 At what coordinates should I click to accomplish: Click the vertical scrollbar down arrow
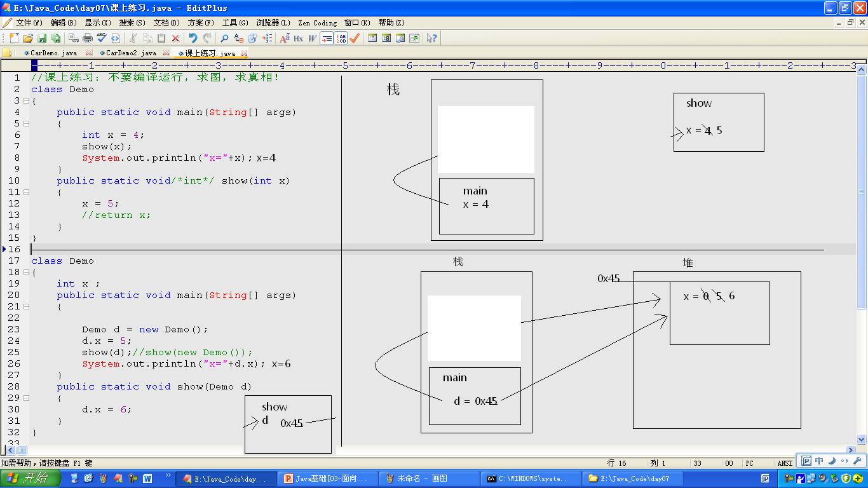(862, 439)
